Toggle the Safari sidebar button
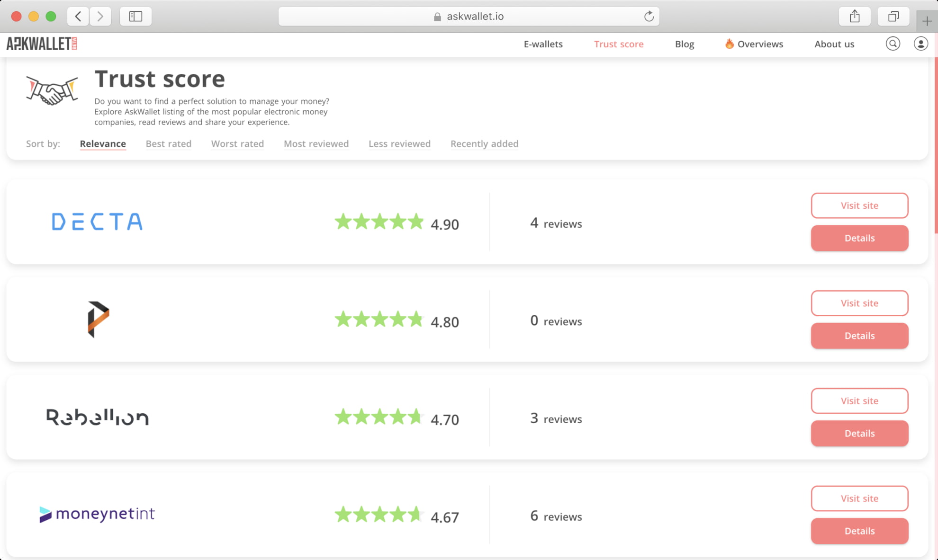Image resolution: width=938 pixels, height=560 pixels. 135,16
